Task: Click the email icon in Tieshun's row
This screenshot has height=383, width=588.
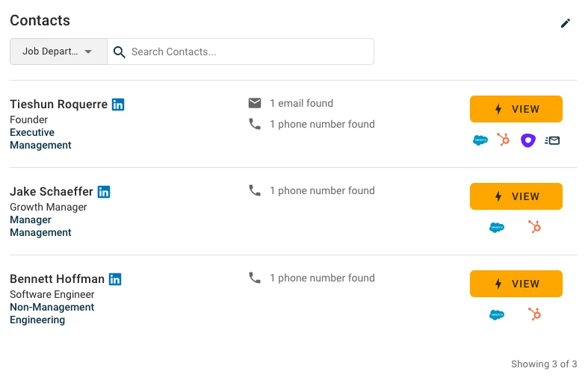Action: coord(255,103)
